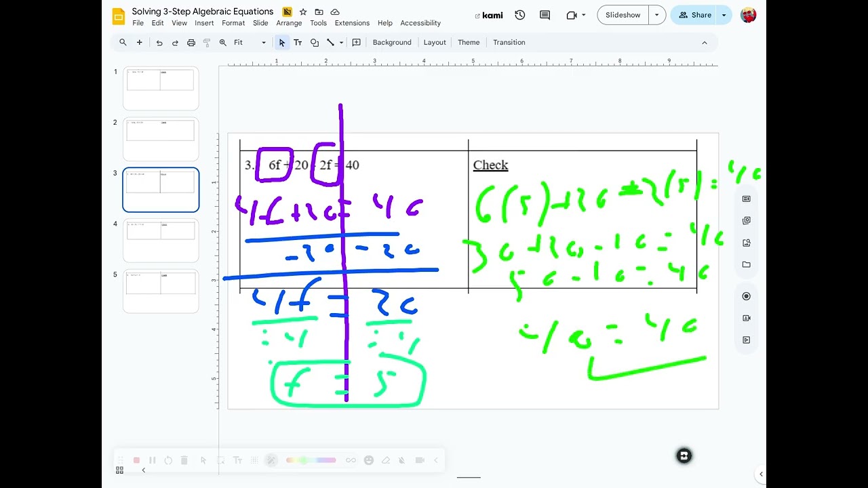Click trash icon in recording toolbar

(184, 460)
